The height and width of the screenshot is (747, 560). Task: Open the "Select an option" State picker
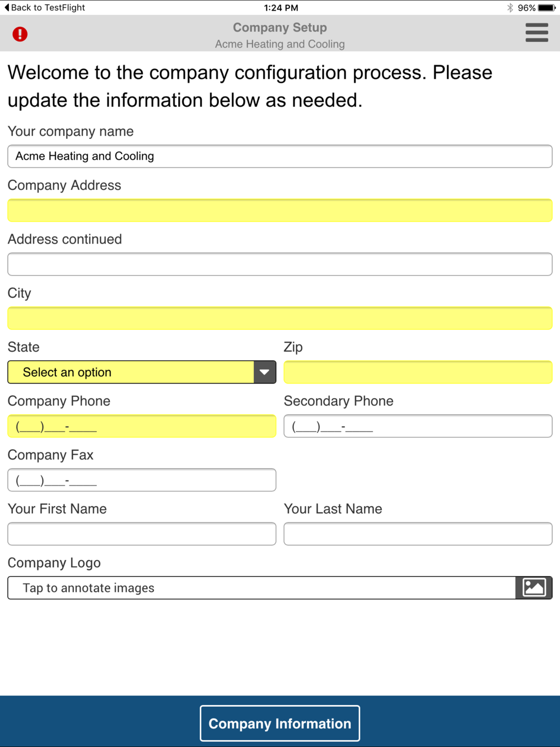[130, 372]
